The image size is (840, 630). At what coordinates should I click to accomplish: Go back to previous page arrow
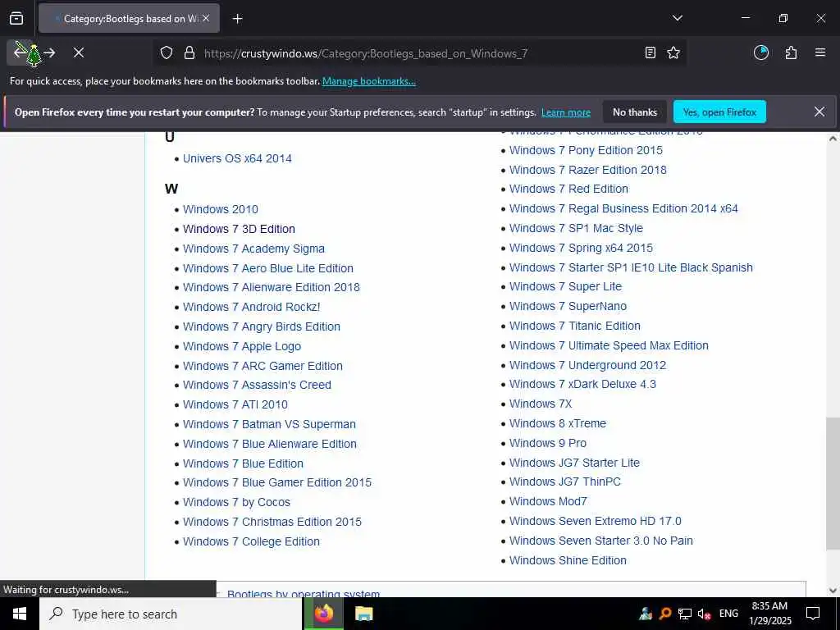point(20,52)
